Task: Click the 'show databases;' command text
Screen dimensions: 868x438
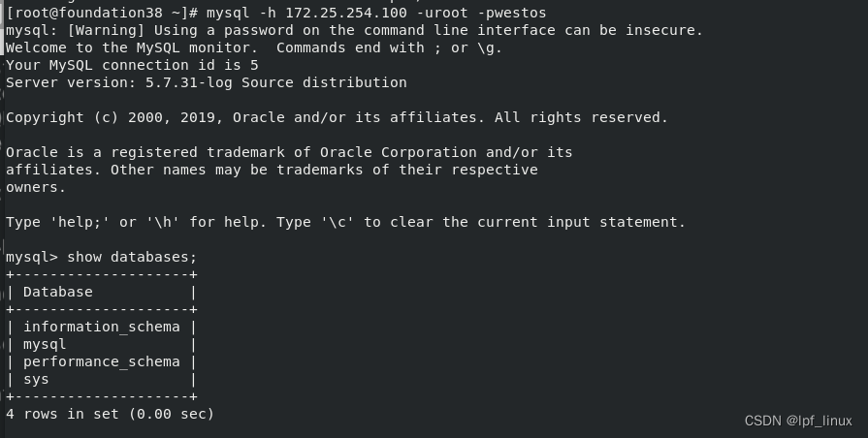Action: (x=132, y=257)
